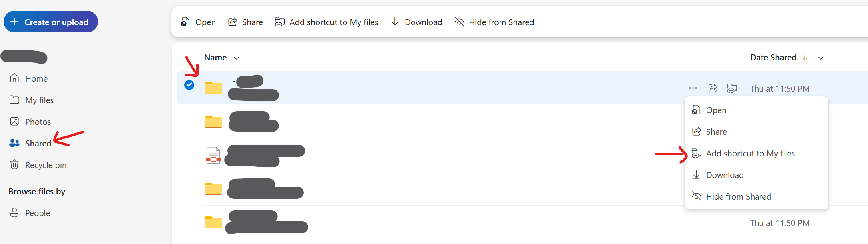Click the presentation file icon in list

pyautogui.click(x=213, y=155)
